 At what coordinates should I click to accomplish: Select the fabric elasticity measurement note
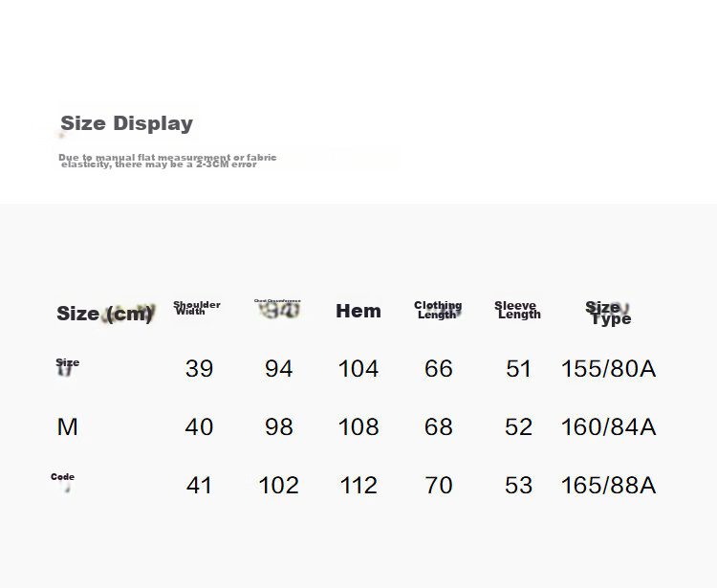click(167, 161)
